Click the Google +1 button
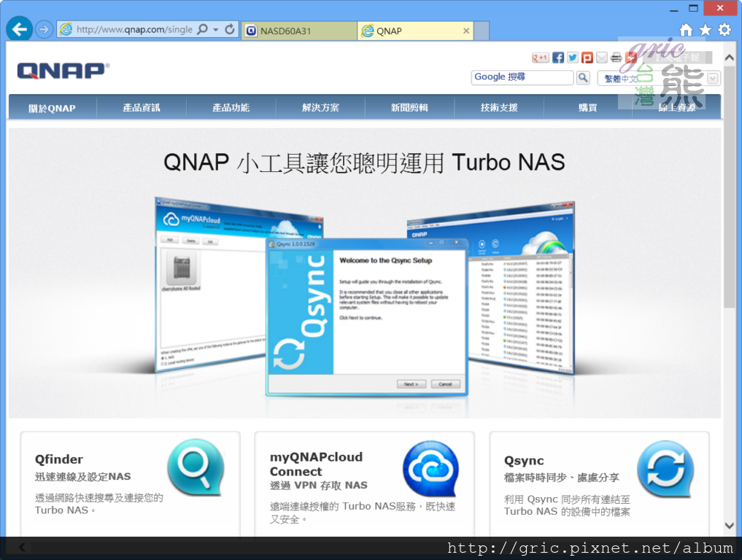Image resolution: width=742 pixels, height=560 pixels. [x=540, y=58]
